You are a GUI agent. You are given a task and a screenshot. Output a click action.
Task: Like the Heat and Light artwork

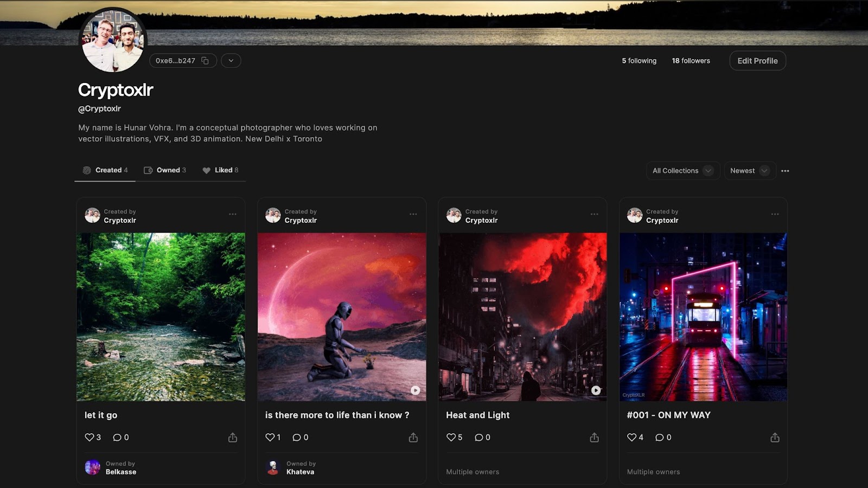[451, 437]
